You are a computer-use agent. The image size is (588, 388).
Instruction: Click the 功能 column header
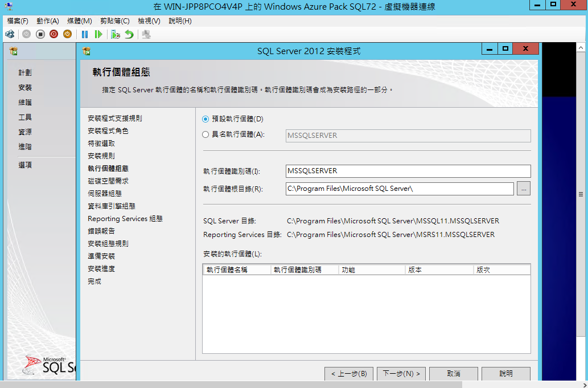point(372,270)
